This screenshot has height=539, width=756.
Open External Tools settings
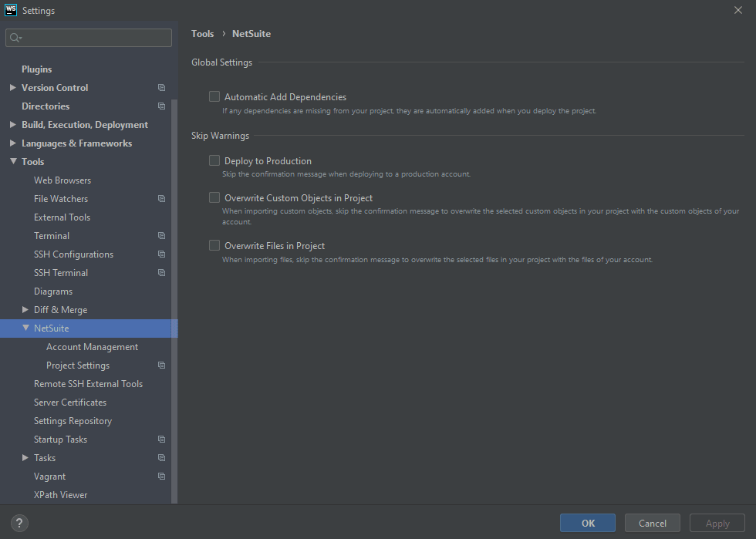click(x=62, y=217)
